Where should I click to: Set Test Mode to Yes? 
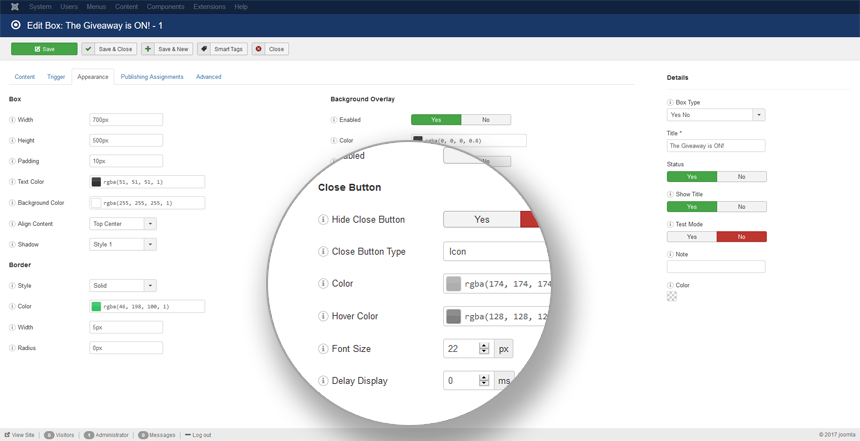point(692,236)
